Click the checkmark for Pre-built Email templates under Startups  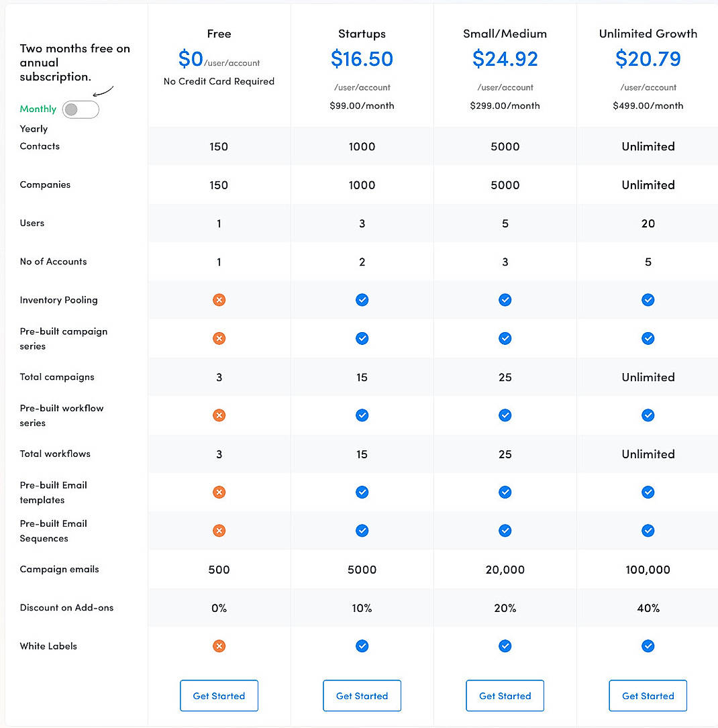pos(362,492)
